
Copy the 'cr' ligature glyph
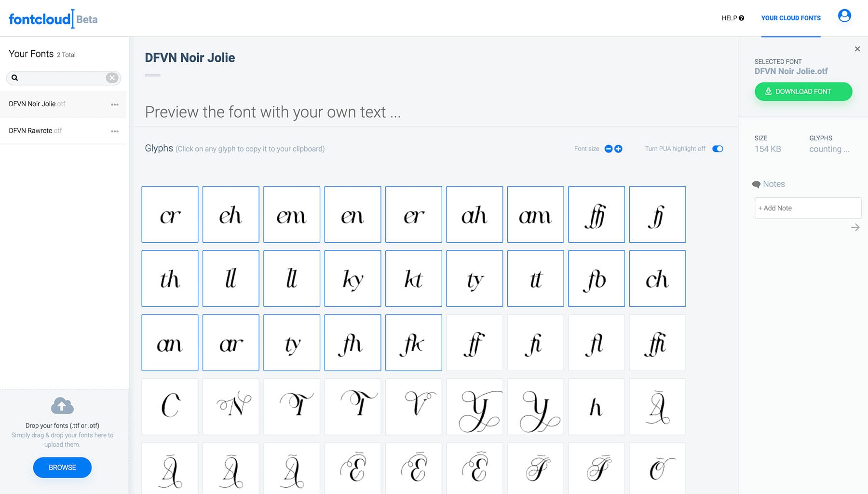pyautogui.click(x=170, y=214)
